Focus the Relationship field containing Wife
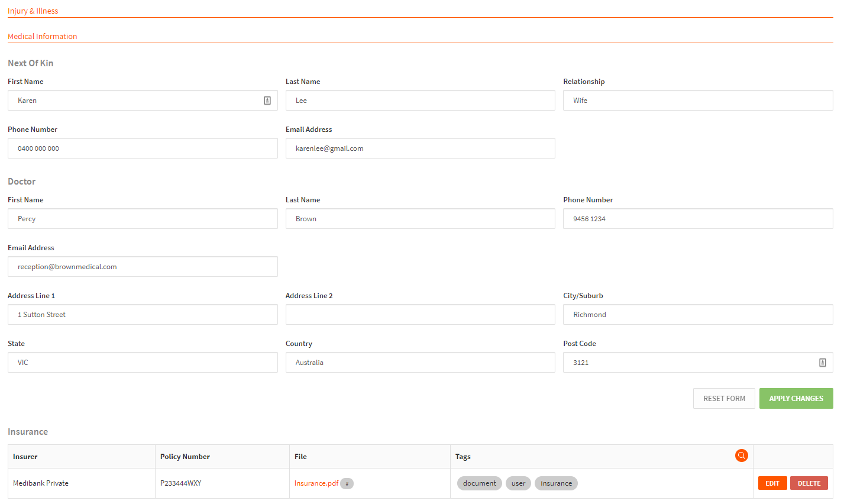844x504 pixels. click(x=698, y=101)
